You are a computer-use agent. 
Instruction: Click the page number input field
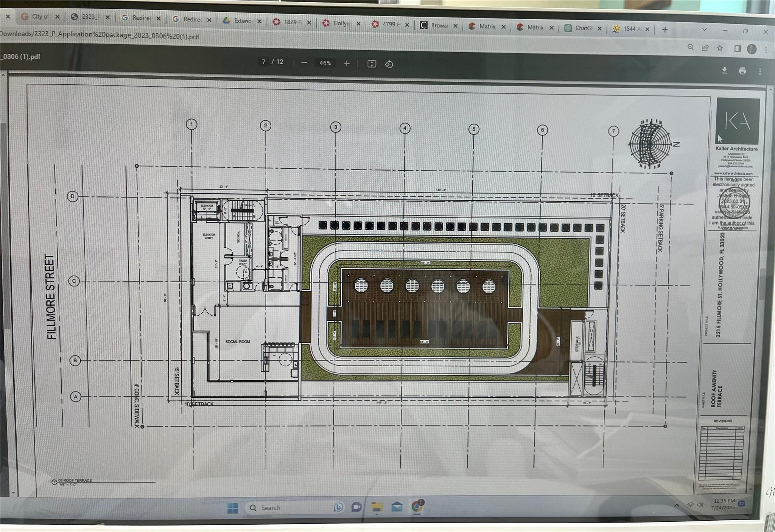click(x=264, y=62)
